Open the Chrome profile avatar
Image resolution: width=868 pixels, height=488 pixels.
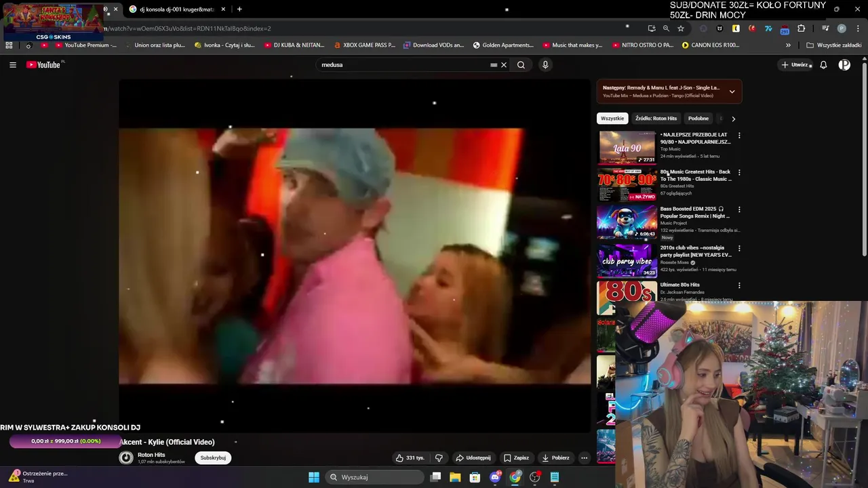(x=842, y=28)
